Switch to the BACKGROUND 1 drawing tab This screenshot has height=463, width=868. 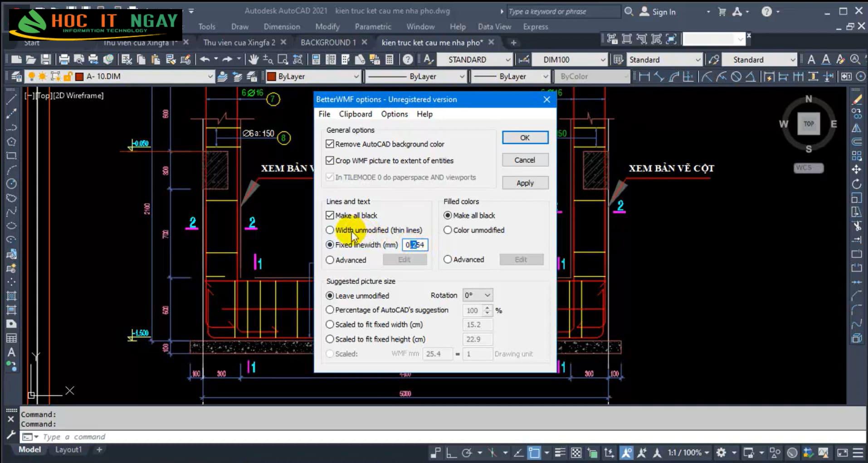pyautogui.click(x=328, y=43)
